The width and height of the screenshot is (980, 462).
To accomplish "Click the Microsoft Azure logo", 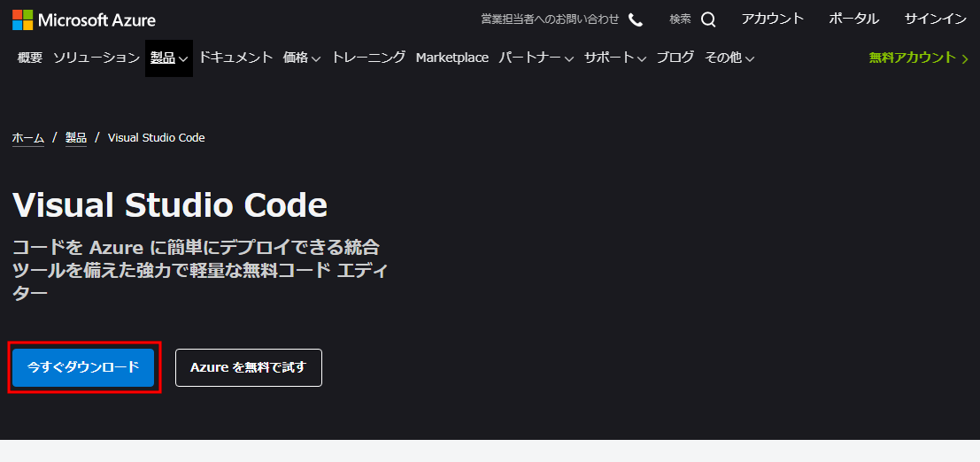I will pyautogui.click(x=84, y=20).
